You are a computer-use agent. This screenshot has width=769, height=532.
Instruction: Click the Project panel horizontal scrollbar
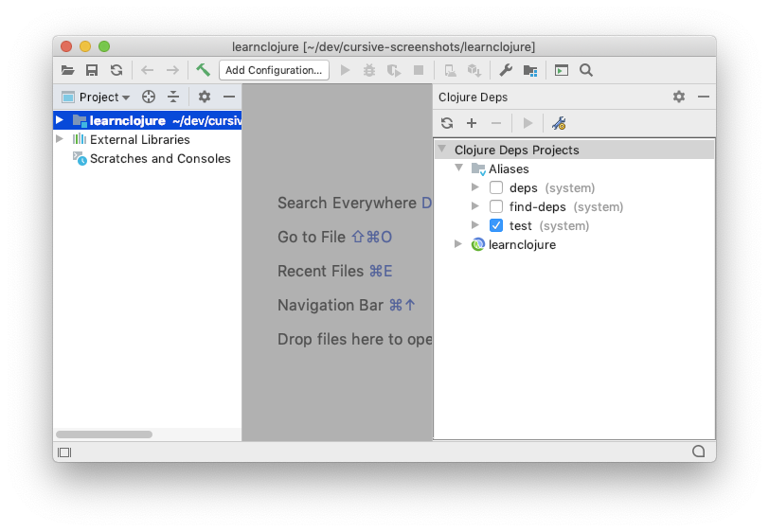104,434
